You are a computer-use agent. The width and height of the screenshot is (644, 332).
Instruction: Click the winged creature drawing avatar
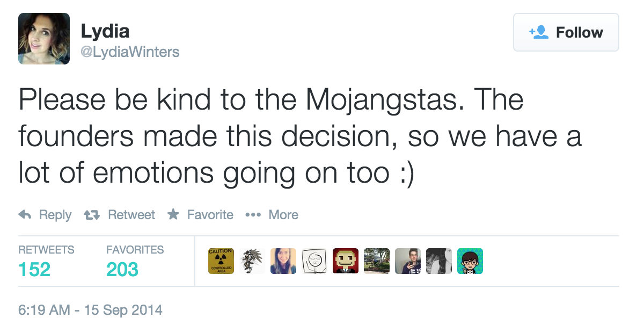coord(252,261)
